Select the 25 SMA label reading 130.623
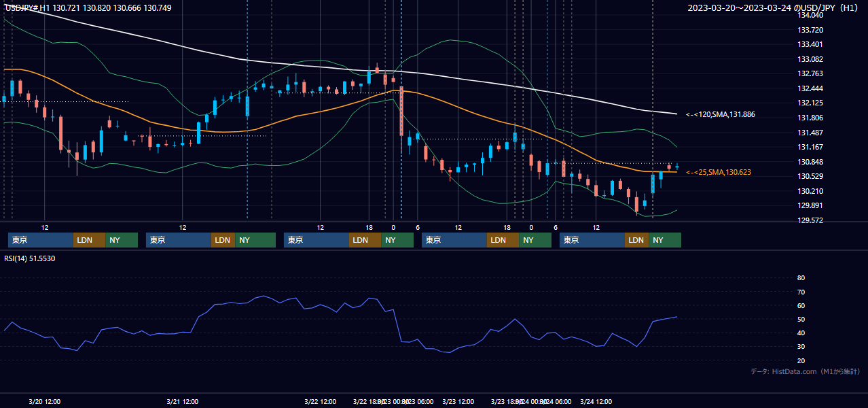 coord(718,173)
